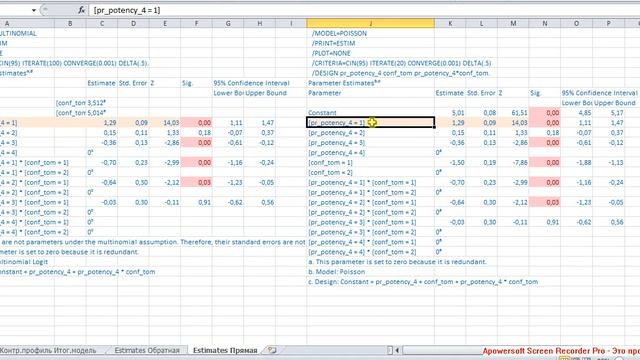Click the formula bar showing [pr_potency_4 = 1]
Image resolution: width=640 pixels, height=360 pixels.
tap(363, 10)
